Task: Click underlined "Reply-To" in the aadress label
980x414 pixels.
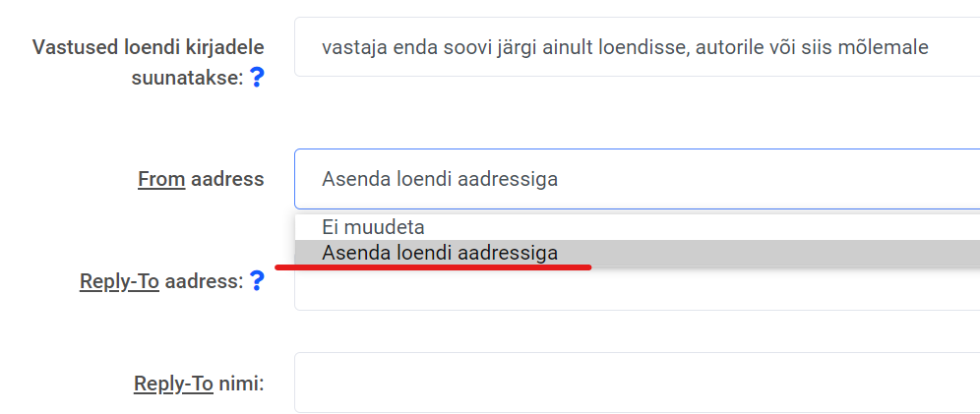Action: (119, 281)
